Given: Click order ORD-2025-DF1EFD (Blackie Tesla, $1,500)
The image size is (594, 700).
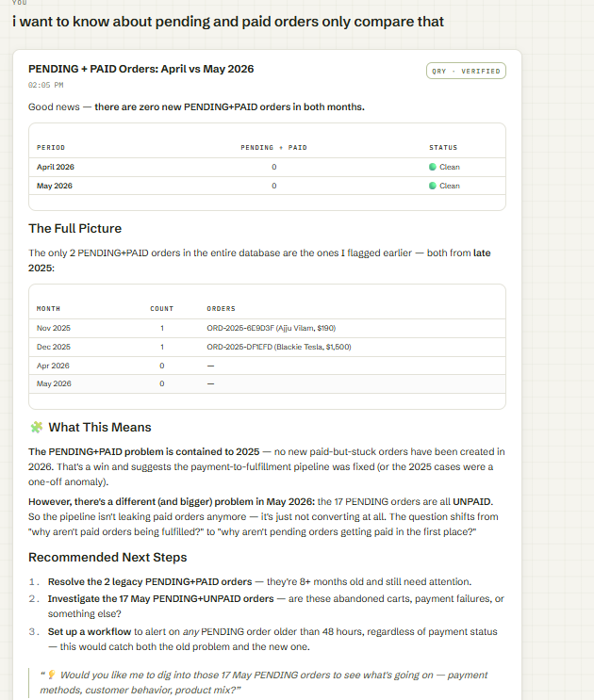Looking at the screenshot, I should (279, 347).
